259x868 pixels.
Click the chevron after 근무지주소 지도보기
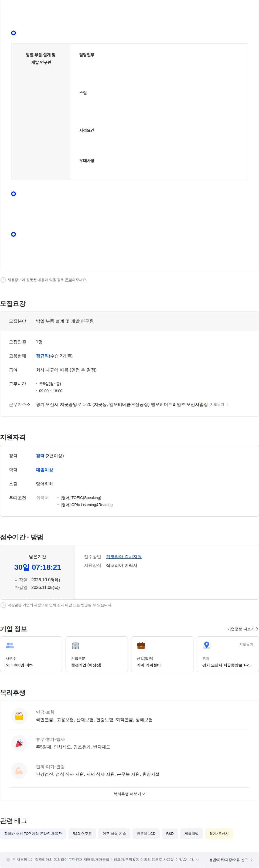click(227, 404)
